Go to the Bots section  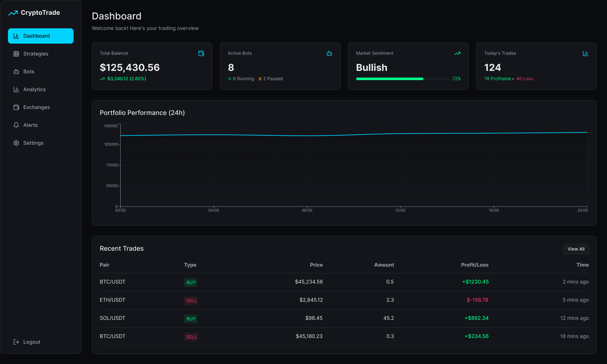pyautogui.click(x=41, y=72)
